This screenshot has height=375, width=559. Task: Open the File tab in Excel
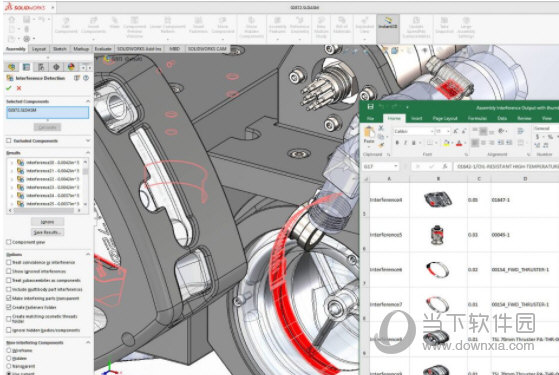pyautogui.click(x=370, y=118)
